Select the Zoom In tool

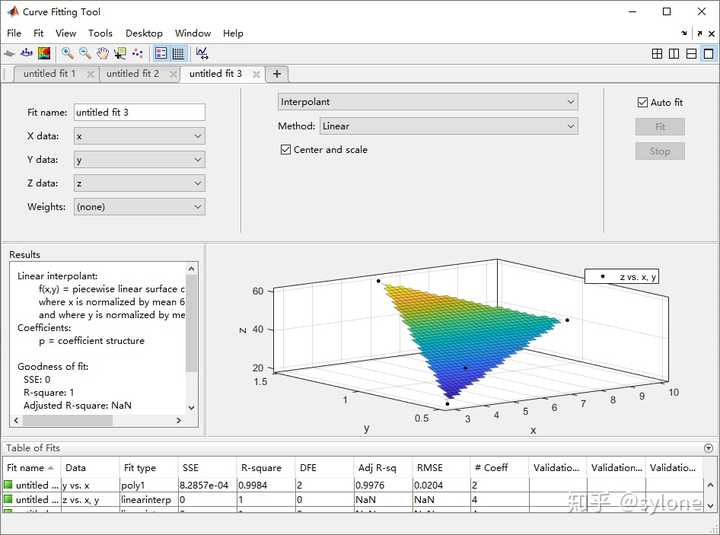point(68,54)
